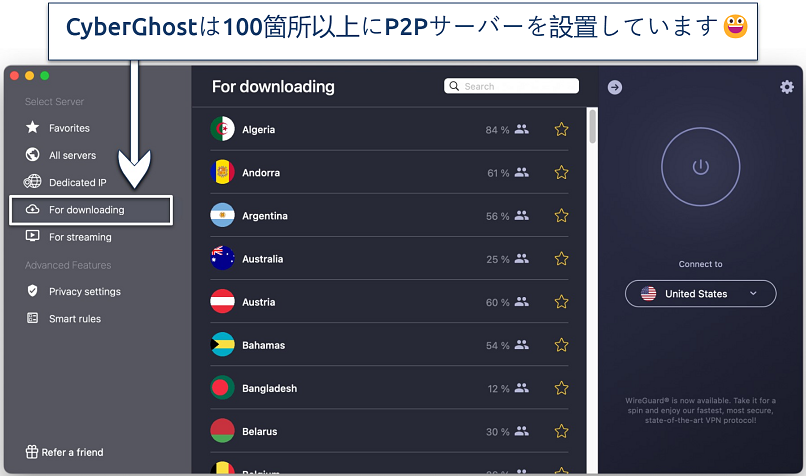This screenshot has width=806, height=476.
Task: Select the For downloading category
Action: tap(86, 210)
